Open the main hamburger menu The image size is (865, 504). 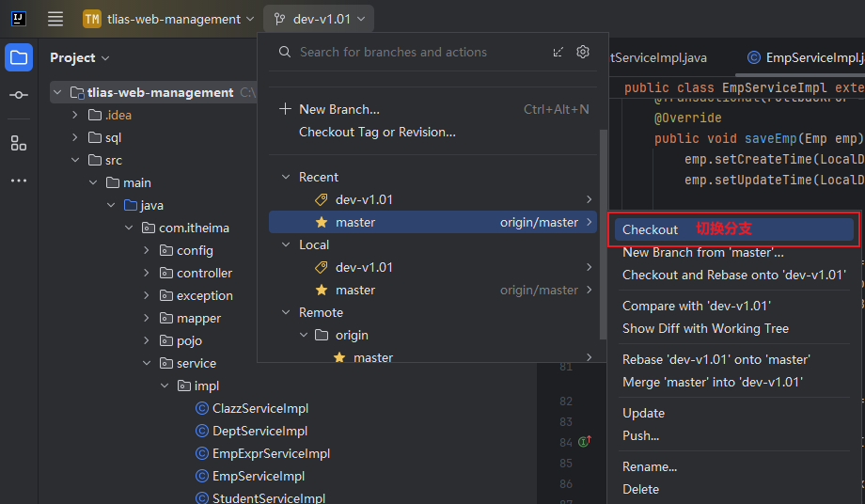tap(55, 19)
